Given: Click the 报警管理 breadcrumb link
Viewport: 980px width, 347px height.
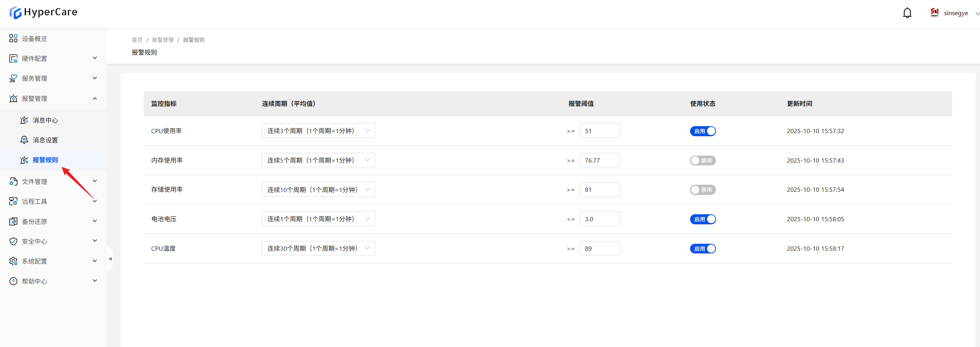Looking at the screenshot, I should [x=162, y=40].
